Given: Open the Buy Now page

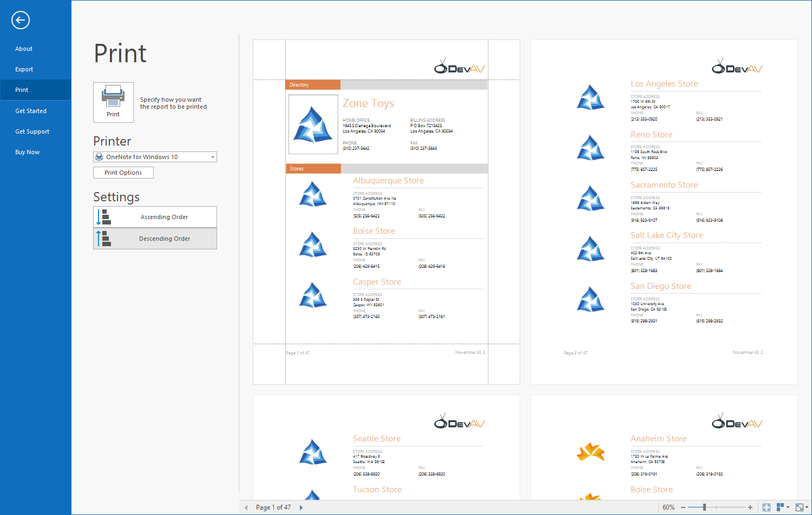Looking at the screenshot, I should 27,152.
